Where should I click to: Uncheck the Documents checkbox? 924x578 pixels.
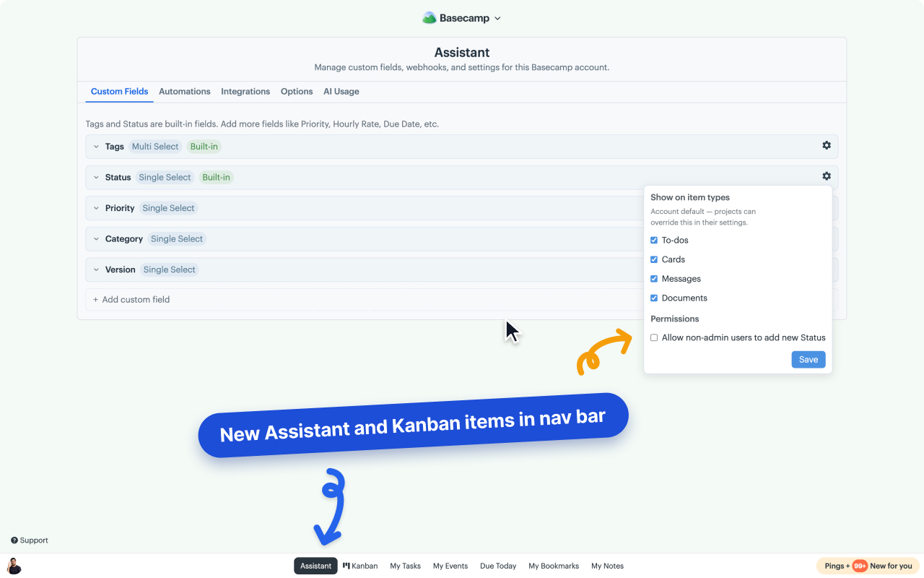tap(654, 298)
